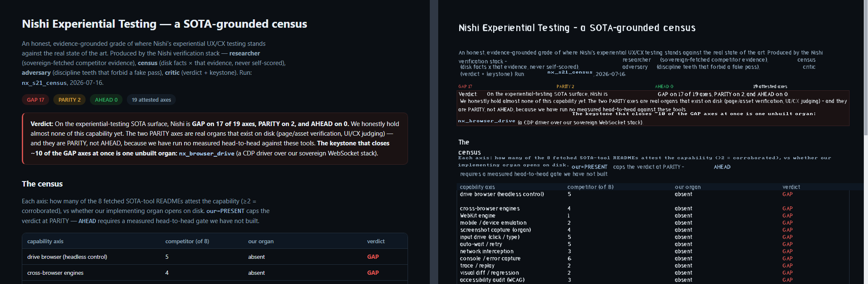
Task: Select the 'cross-browser engines' row in left table
Action: click(x=215, y=273)
